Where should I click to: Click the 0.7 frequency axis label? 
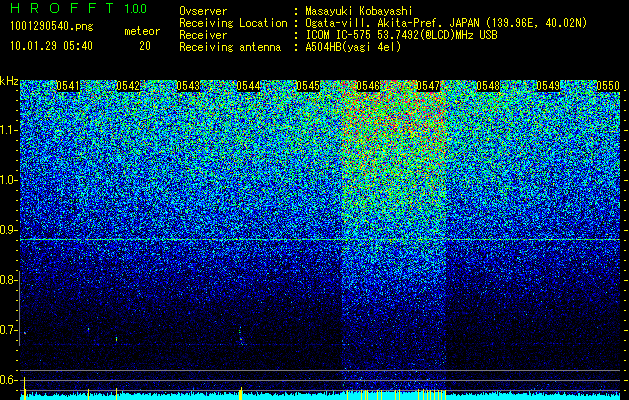pos(8,330)
